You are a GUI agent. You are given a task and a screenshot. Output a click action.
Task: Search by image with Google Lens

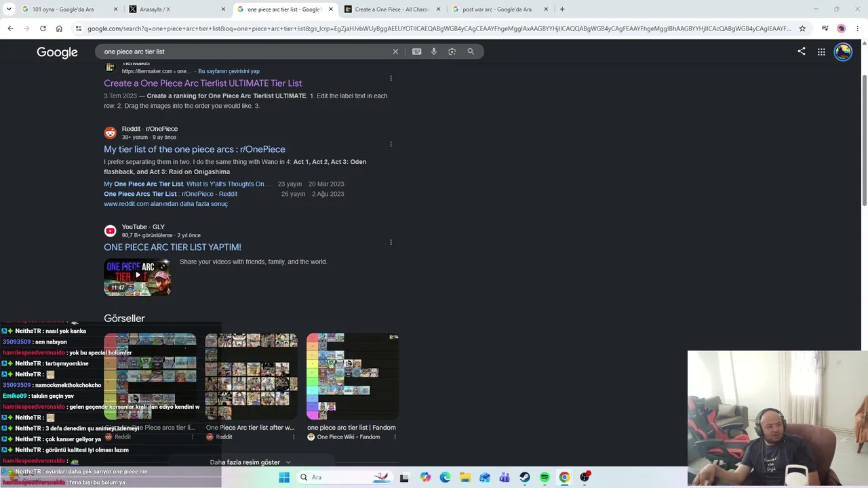(452, 52)
